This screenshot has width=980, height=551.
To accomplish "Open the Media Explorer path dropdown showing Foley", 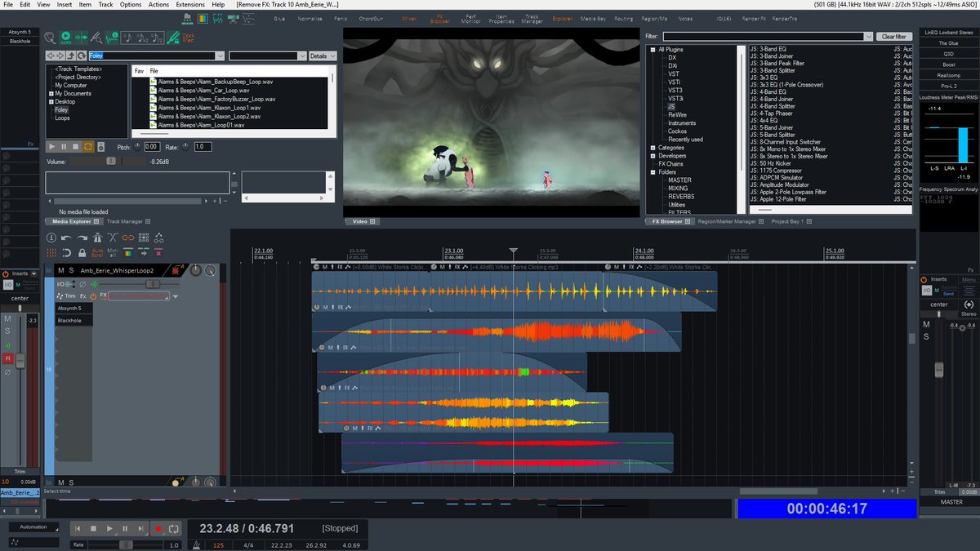I will pos(220,56).
